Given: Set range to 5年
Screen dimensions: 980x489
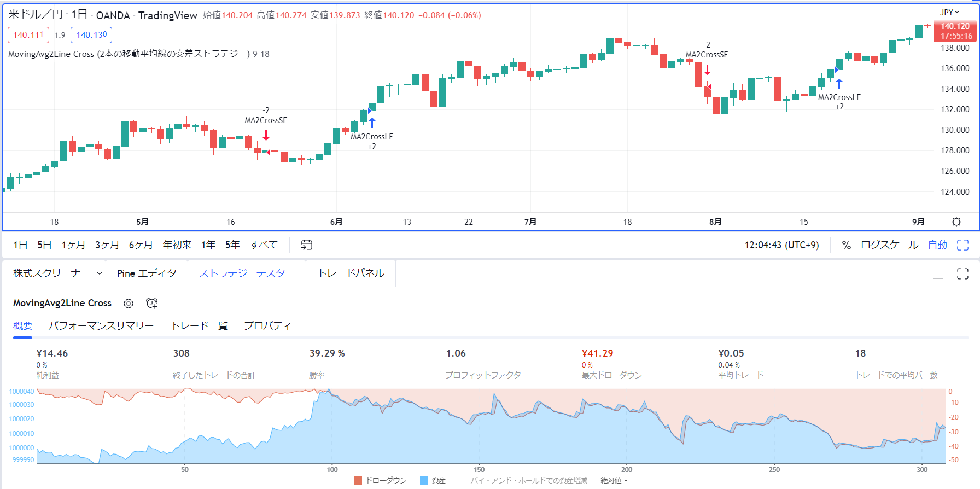Looking at the screenshot, I should pyautogui.click(x=232, y=245).
